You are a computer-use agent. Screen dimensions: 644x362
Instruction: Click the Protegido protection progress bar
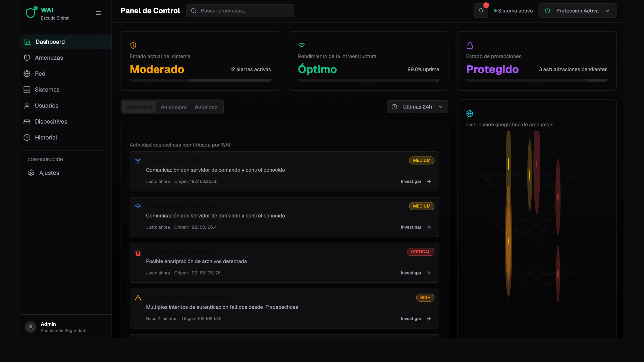(536, 80)
